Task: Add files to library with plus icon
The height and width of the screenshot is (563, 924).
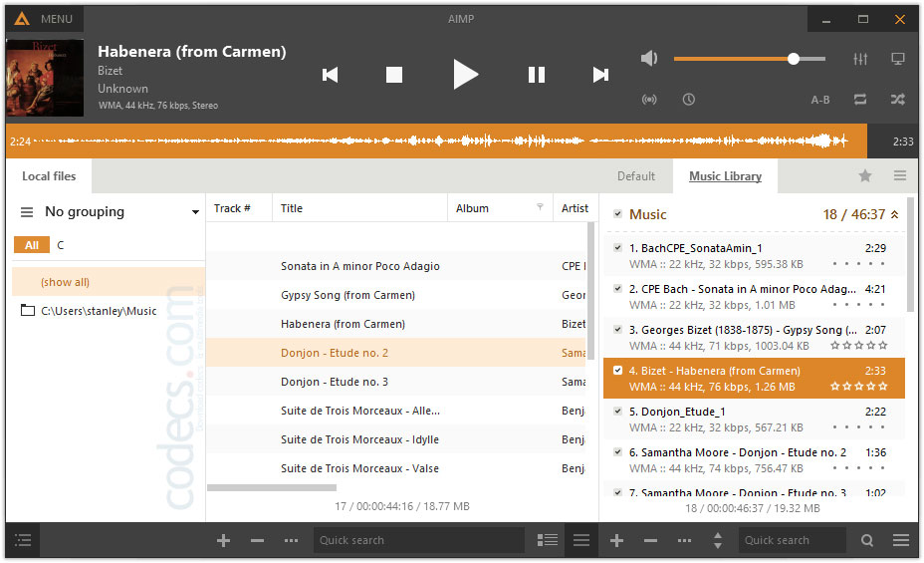Action: tap(223, 540)
